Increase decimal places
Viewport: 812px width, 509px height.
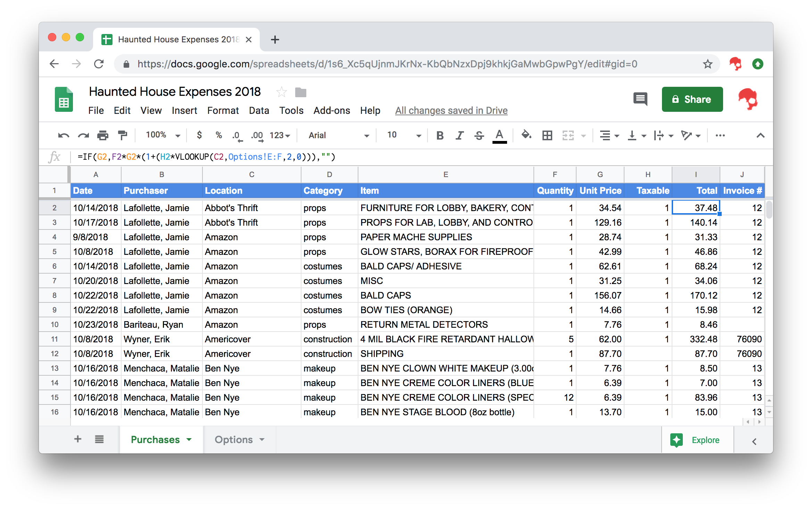(257, 136)
